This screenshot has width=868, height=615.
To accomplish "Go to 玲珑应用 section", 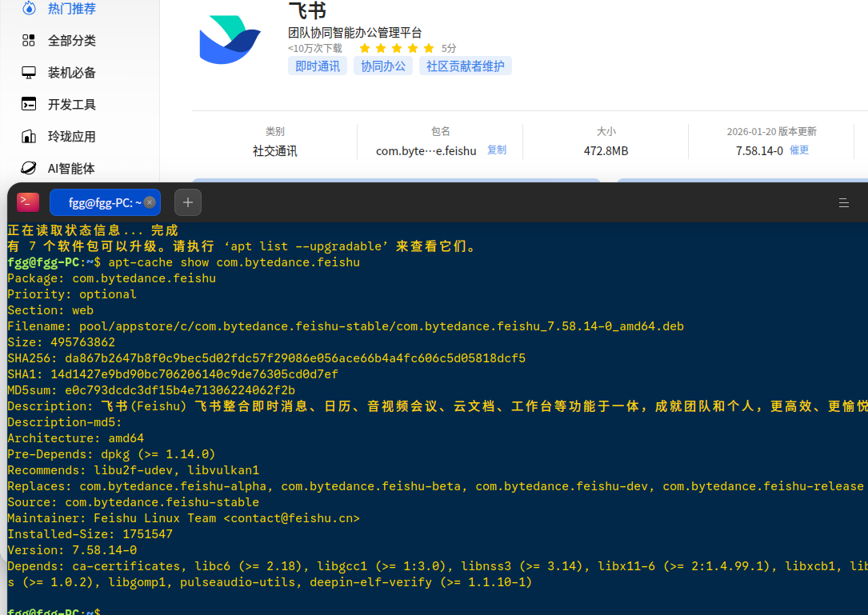I will (x=71, y=137).
